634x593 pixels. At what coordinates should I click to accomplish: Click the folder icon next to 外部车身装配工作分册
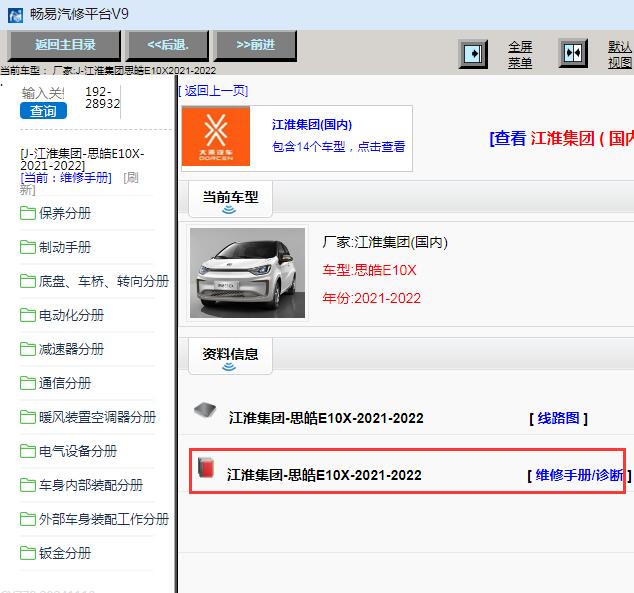(x=27, y=519)
